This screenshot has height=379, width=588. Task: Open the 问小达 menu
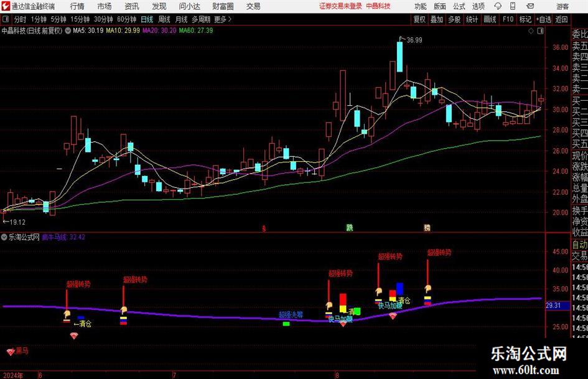click(x=189, y=6)
